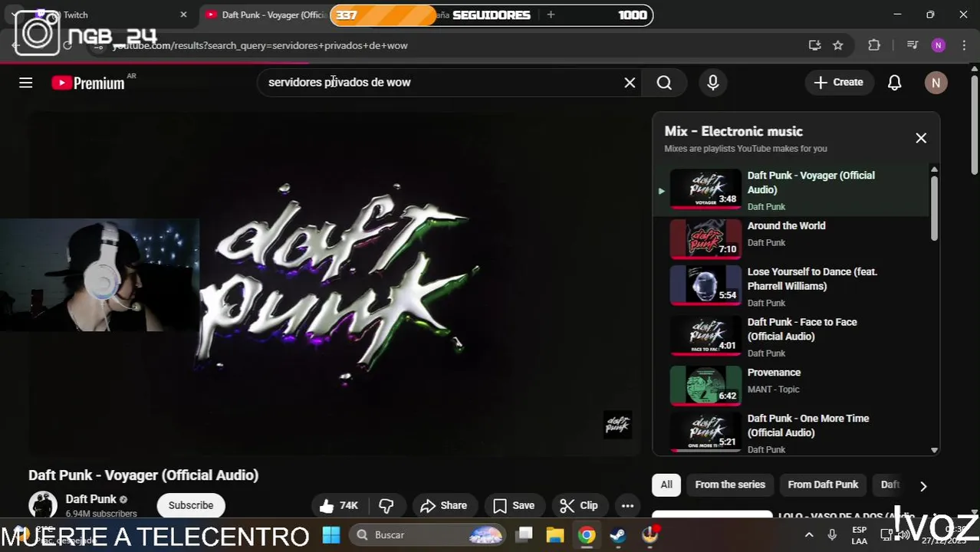Open microphone tray icon
Viewport: 980px width, 552px height.
pos(833,534)
